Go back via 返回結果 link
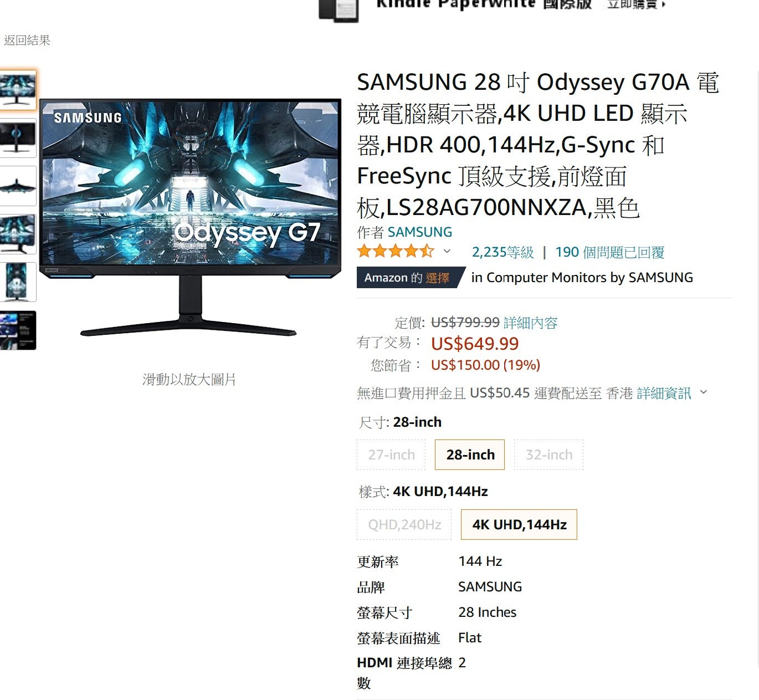Image resolution: width=759 pixels, height=700 pixels. [x=27, y=40]
